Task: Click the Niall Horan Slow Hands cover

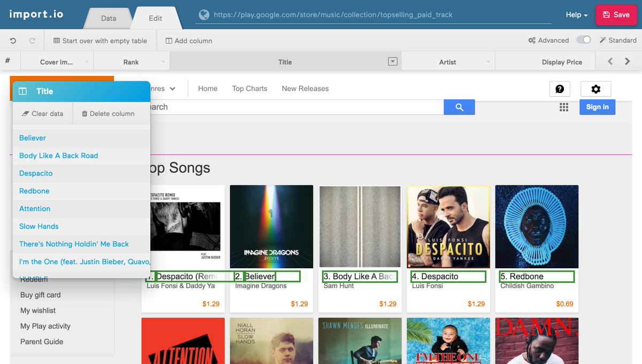Action: (271, 341)
